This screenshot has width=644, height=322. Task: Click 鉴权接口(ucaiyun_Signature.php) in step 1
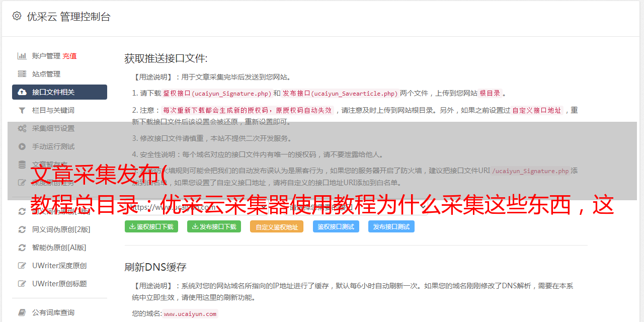point(217,94)
